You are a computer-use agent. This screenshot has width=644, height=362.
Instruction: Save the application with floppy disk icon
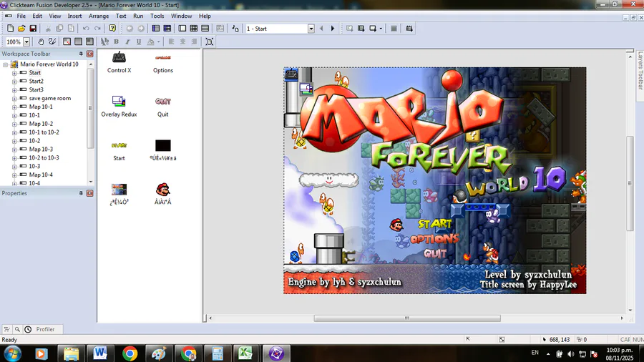(33, 29)
